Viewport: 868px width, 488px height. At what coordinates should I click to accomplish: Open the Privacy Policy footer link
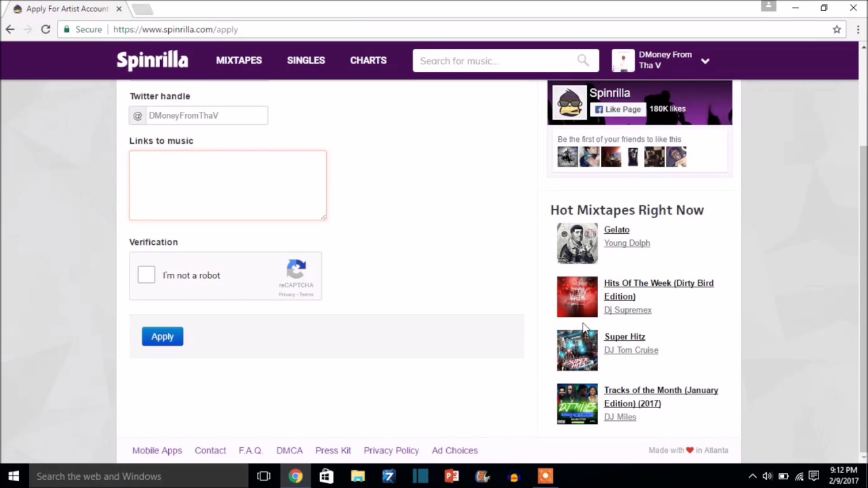click(391, 450)
